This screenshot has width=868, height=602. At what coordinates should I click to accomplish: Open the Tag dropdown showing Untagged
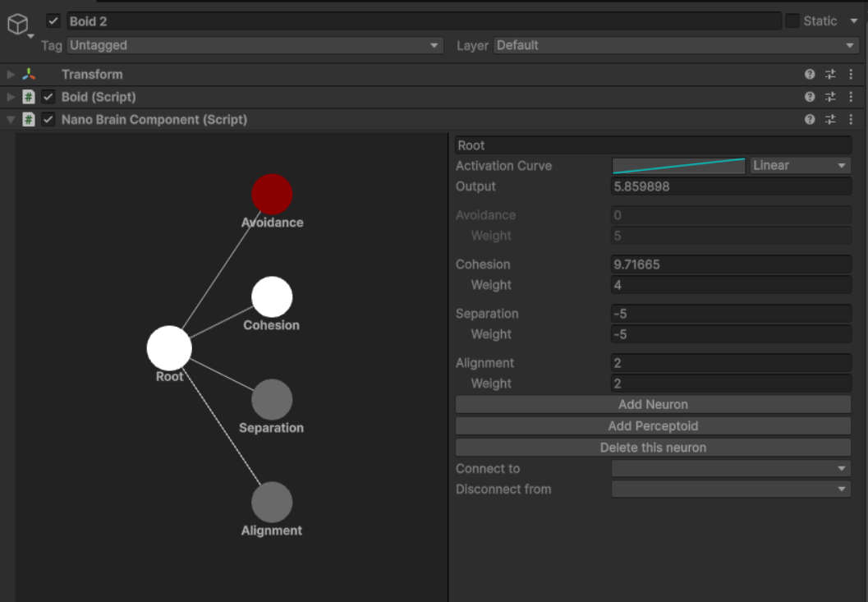point(255,46)
